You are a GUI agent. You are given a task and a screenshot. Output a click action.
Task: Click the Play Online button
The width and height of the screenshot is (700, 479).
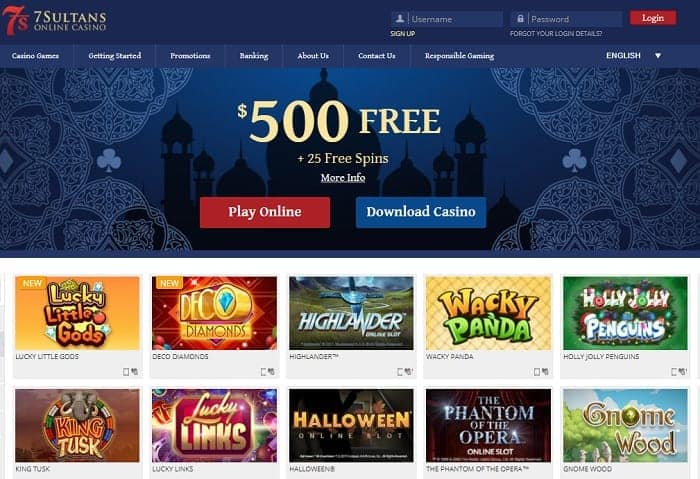[265, 212]
